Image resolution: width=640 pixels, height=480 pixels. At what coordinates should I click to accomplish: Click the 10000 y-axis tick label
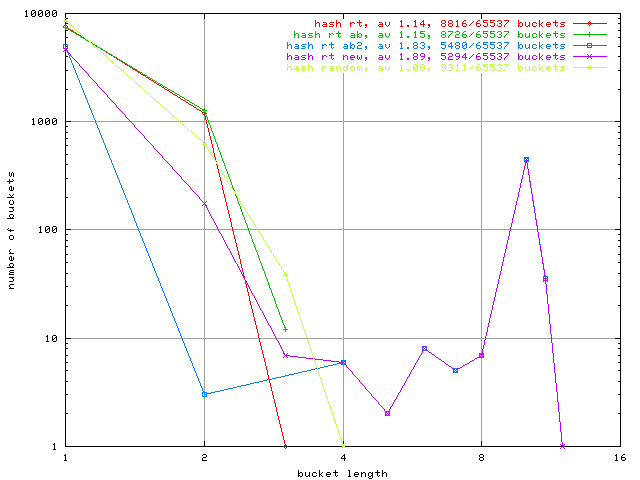41,14
